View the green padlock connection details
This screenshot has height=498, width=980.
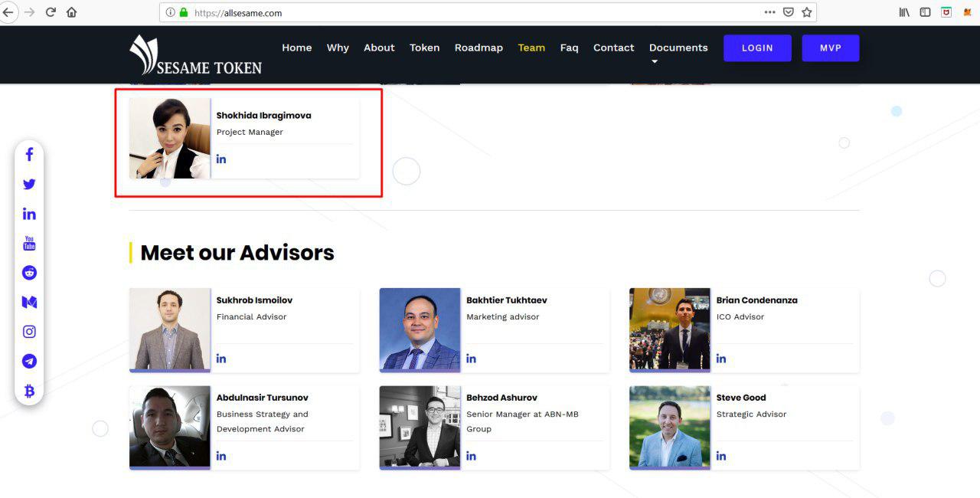pyautogui.click(x=184, y=12)
